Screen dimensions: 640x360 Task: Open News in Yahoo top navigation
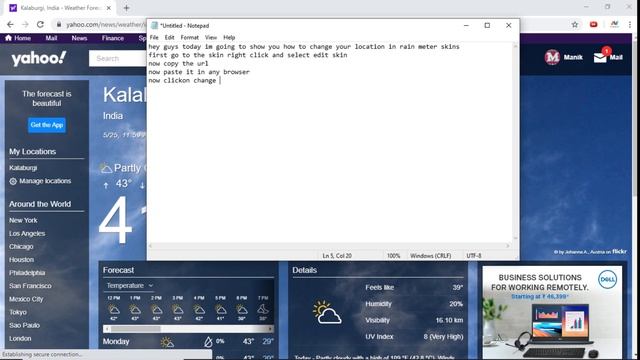pos(79,38)
